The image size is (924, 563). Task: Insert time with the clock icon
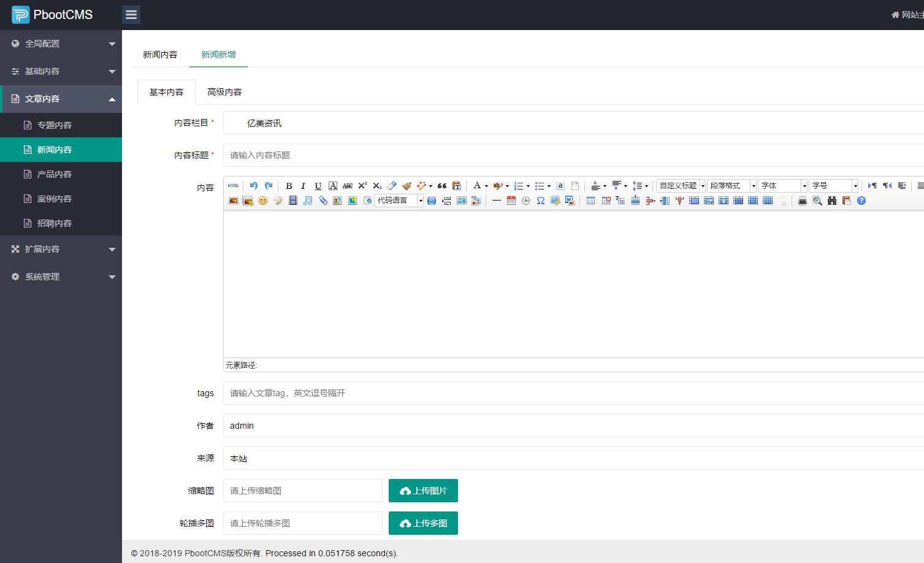tap(526, 201)
